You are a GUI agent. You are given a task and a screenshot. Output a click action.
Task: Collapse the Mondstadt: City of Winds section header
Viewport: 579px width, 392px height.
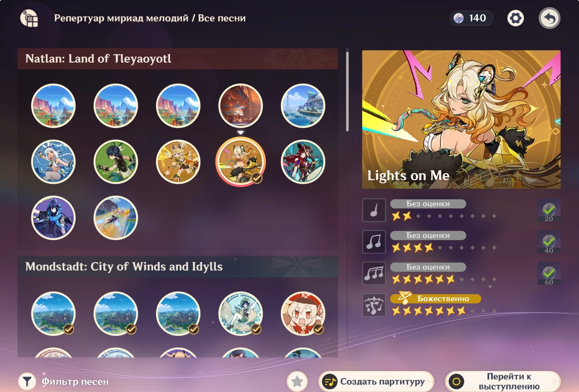(178, 267)
